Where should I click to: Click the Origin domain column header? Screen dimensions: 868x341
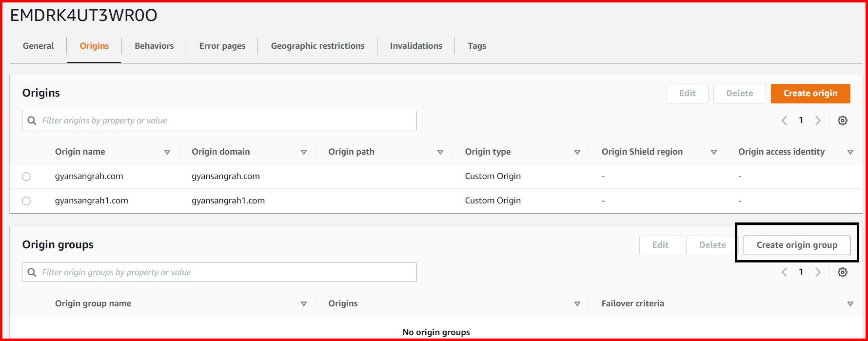click(x=220, y=152)
